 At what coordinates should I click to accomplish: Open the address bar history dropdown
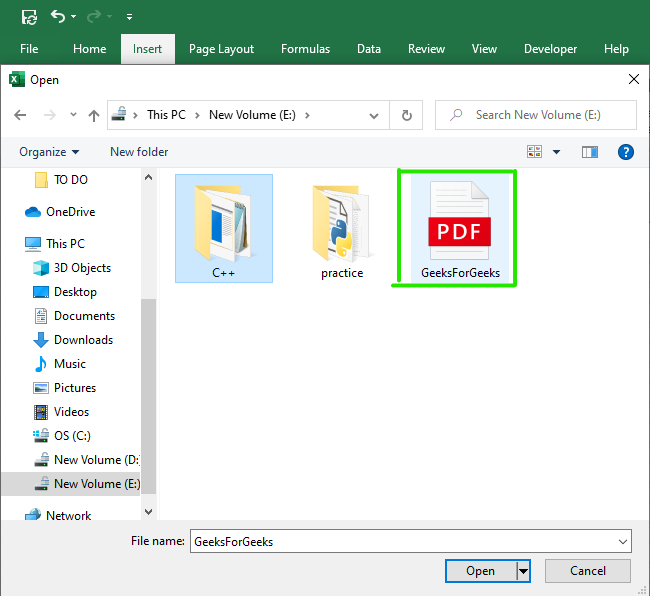click(x=374, y=116)
